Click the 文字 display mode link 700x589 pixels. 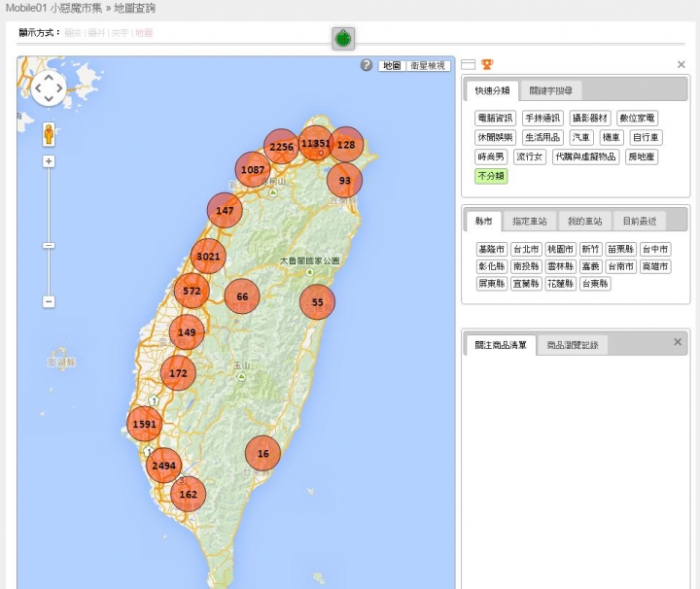120,33
